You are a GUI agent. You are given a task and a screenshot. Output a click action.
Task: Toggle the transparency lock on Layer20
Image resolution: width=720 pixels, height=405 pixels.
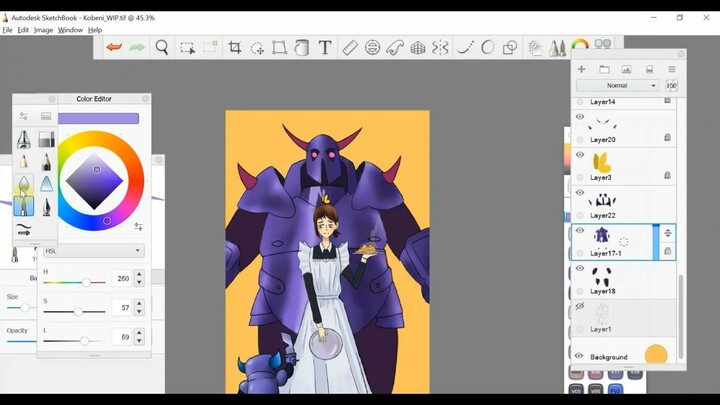tap(668, 137)
